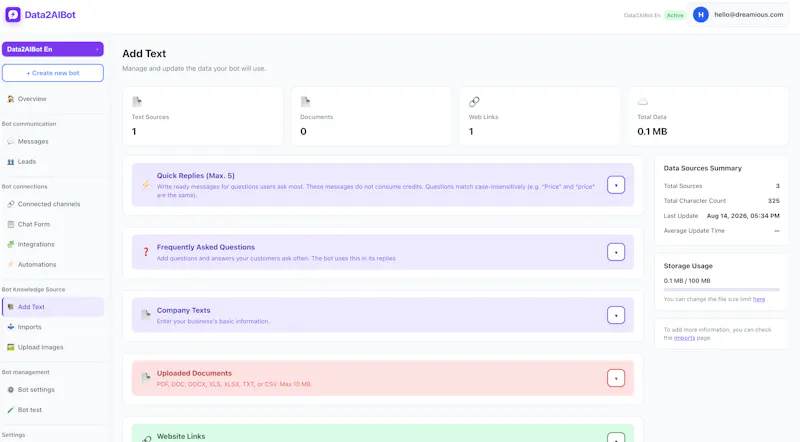This screenshot has width=800, height=442.
Task: Click the Add Text book icon
Action: 11,307
